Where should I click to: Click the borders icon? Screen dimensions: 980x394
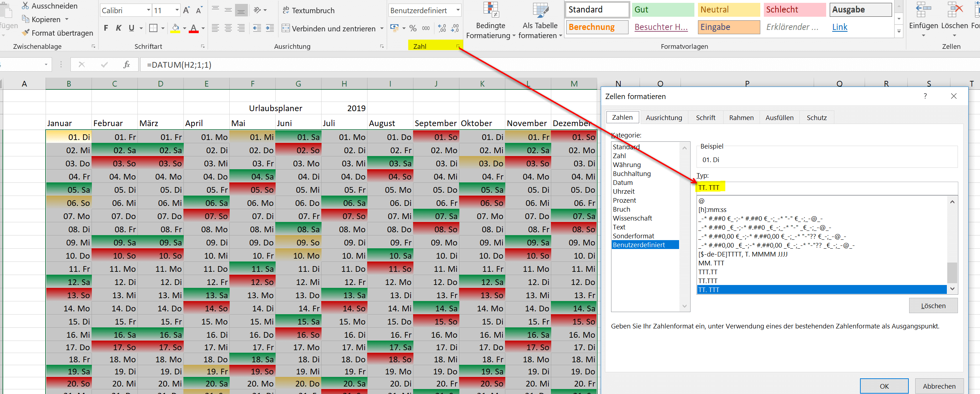point(153,28)
